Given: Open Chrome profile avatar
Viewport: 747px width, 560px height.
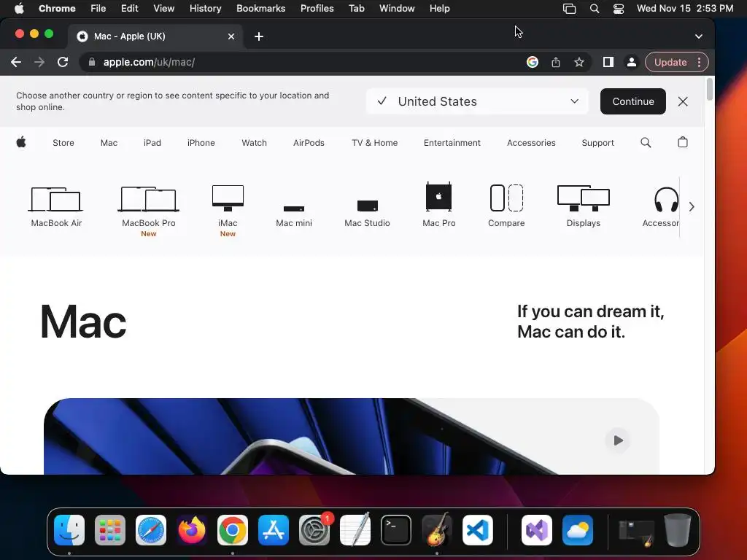Looking at the screenshot, I should (x=631, y=62).
